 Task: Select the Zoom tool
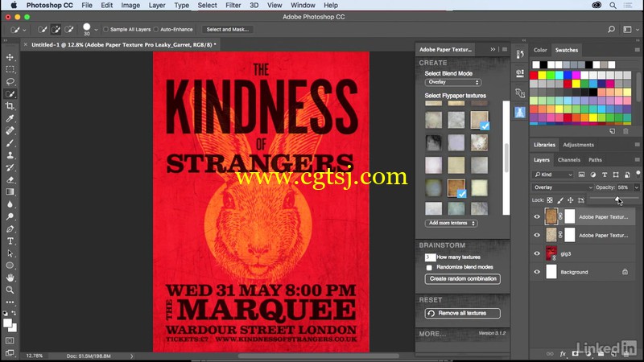[10, 290]
